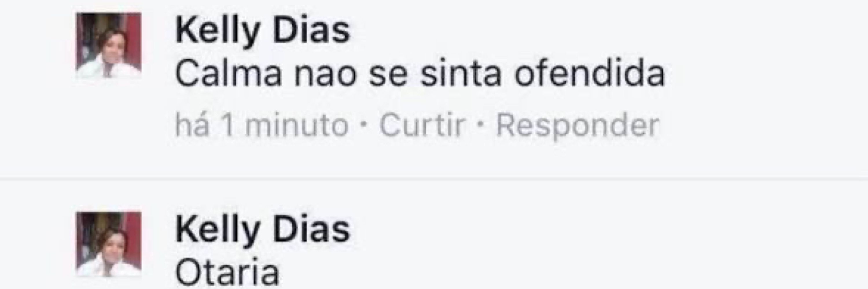The height and width of the screenshot is (289, 868).
Task: Like the comment via Curtir
Action: (422, 125)
